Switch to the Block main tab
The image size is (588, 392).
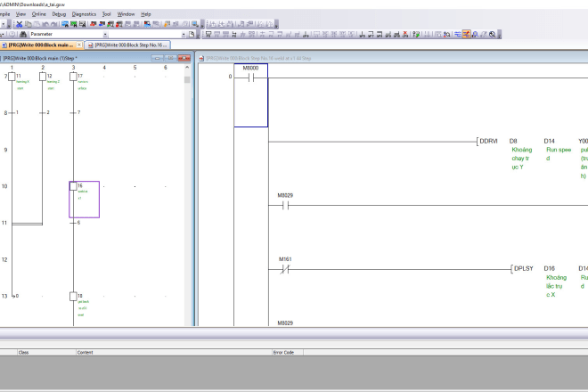[x=40, y=45]
